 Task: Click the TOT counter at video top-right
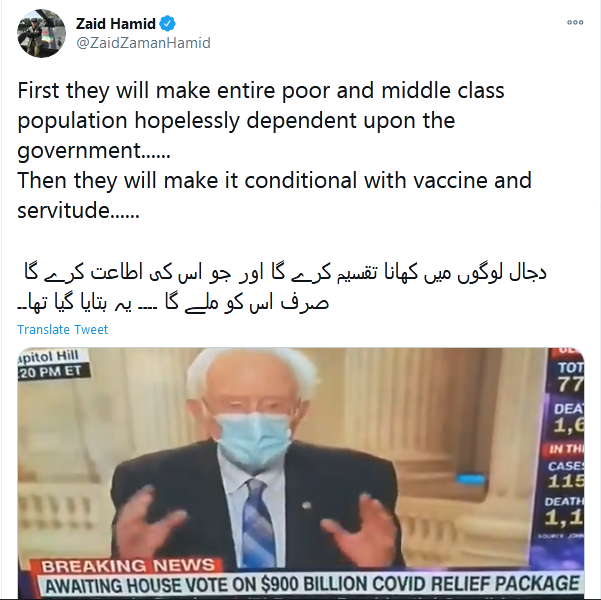[x=570, y=376]
